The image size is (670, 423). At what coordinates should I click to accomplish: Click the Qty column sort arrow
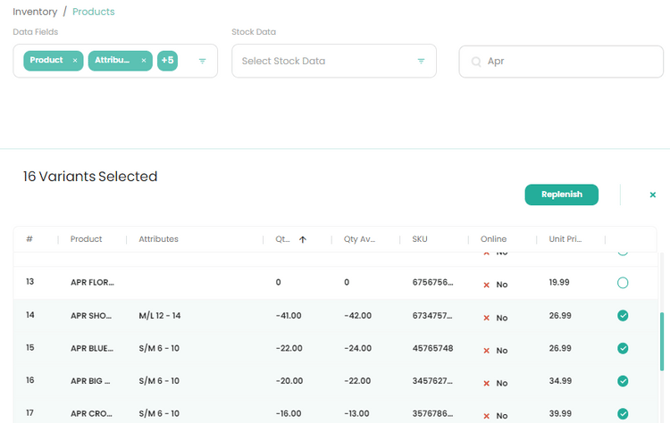click(x=303, y=240)
